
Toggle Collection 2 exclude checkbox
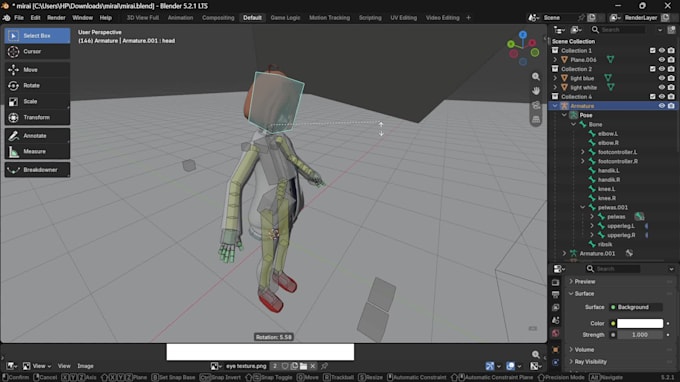point(652,69)
